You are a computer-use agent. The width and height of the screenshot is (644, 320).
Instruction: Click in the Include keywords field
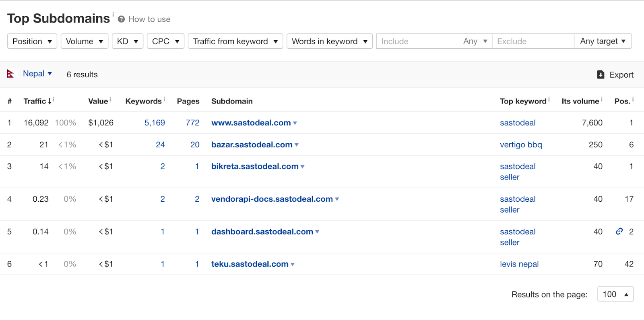418,41
